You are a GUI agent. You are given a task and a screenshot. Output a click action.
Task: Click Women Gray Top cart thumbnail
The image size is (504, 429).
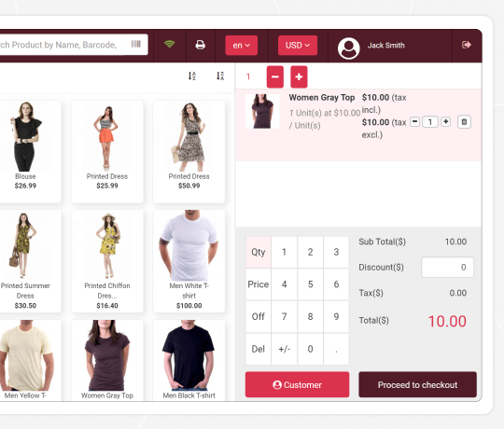tap(262, 111)
